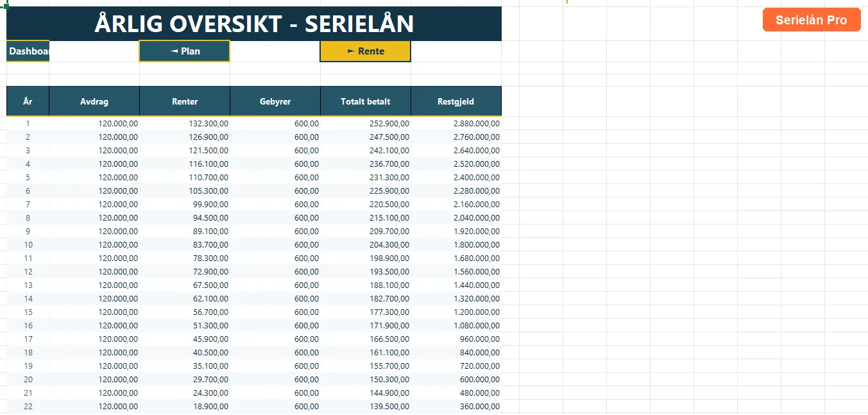Select the Totalt betalt cell 144.900,00

click(x=366, y=393)
